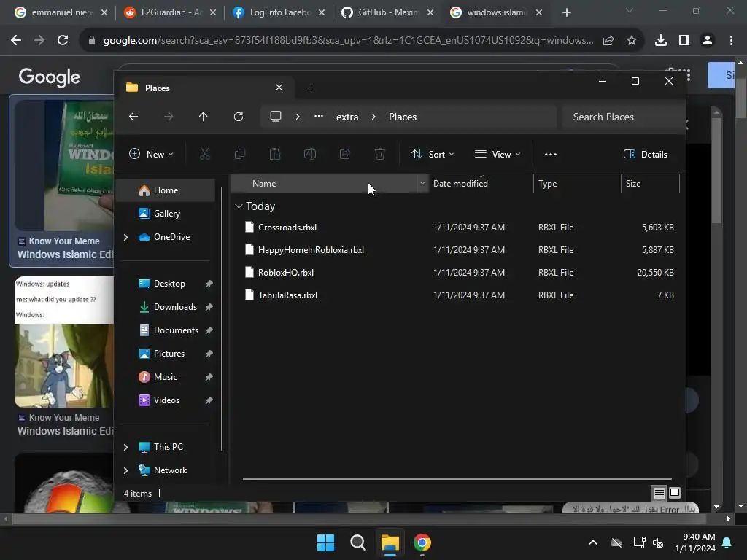
Task: Go up one folder level in Explorer
Action: click(x=204, y=117)
